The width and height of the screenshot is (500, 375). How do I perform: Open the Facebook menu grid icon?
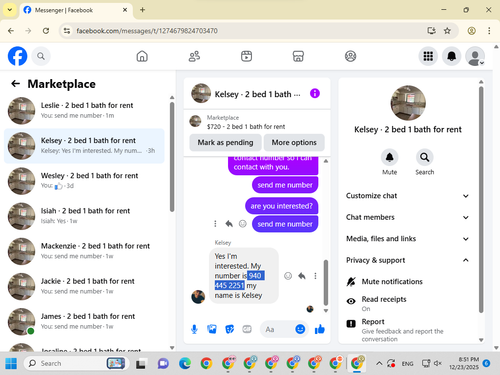[428, 56]
